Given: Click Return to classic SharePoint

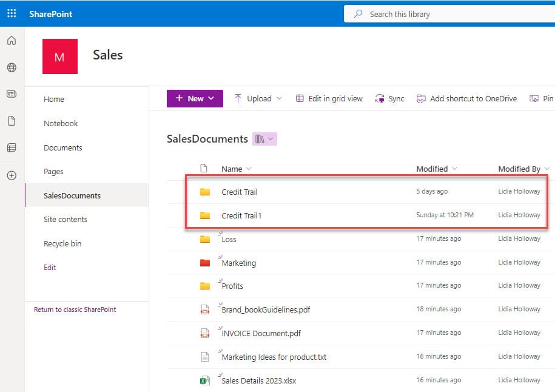Looking at the screenshot, I should 75,309.
